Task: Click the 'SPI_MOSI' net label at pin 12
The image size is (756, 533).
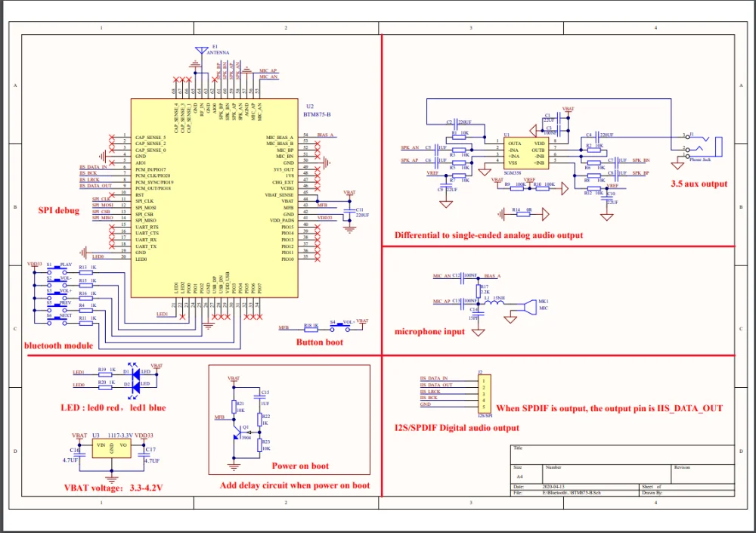Action: tap(103, 206)
